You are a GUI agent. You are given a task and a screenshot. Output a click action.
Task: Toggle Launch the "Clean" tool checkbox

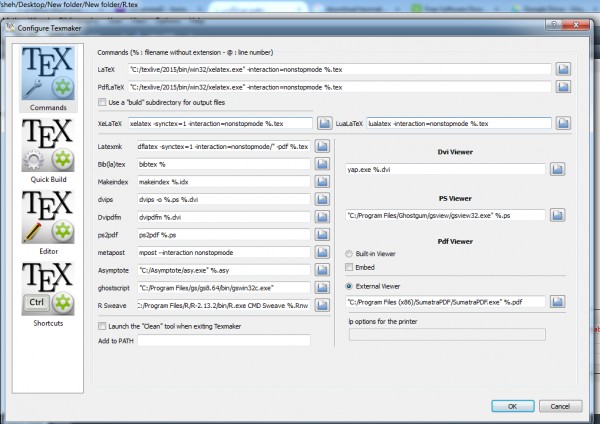pos(102,325)
